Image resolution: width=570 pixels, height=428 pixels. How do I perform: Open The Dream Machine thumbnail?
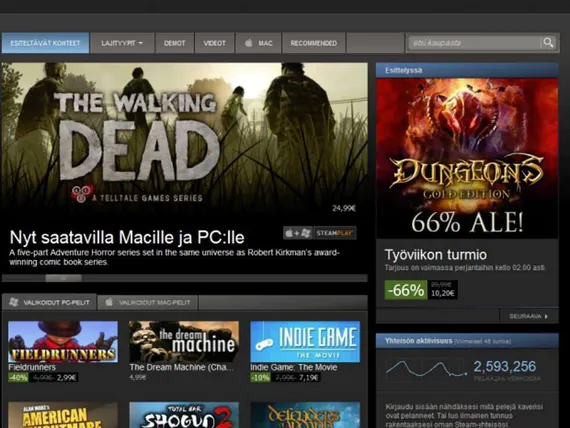184,341
